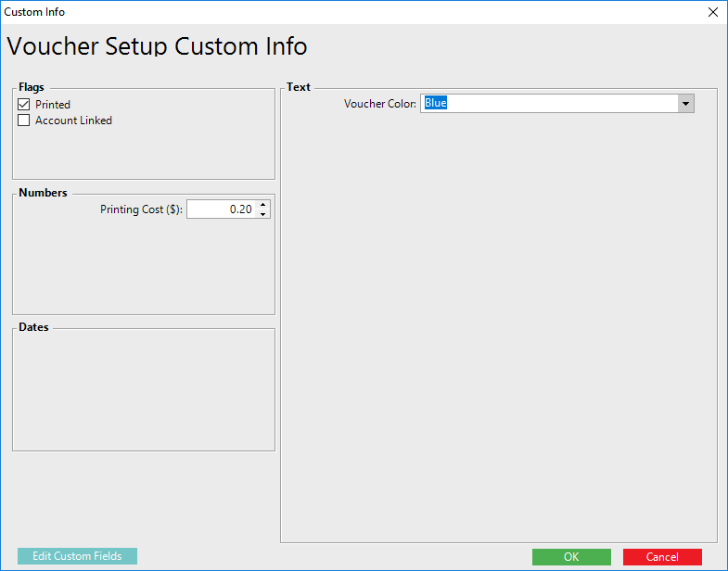Click the Voucher Setup Custom Info heading
The width and height of the screenshot is (728, 571).
157,46
